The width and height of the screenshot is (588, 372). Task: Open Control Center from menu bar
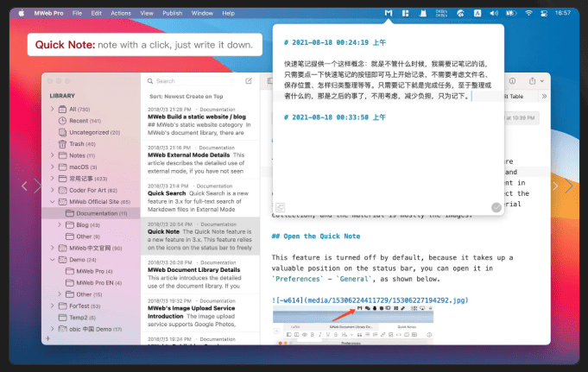pos(544,13)
